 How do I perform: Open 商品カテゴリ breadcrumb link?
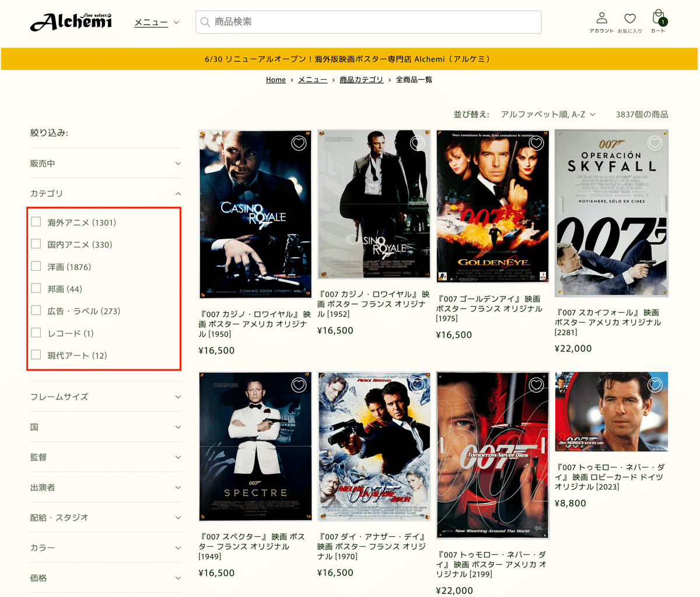(x=362, y=80)
